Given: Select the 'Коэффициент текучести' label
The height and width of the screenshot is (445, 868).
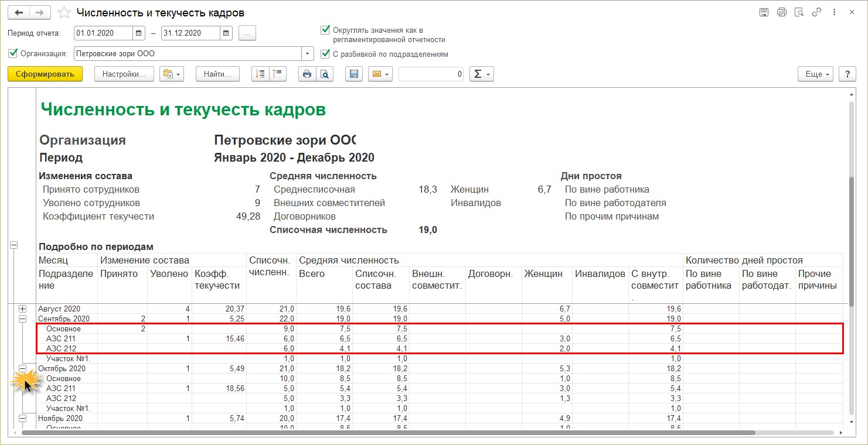Looking at the screenshot, I should click(98, 216).
